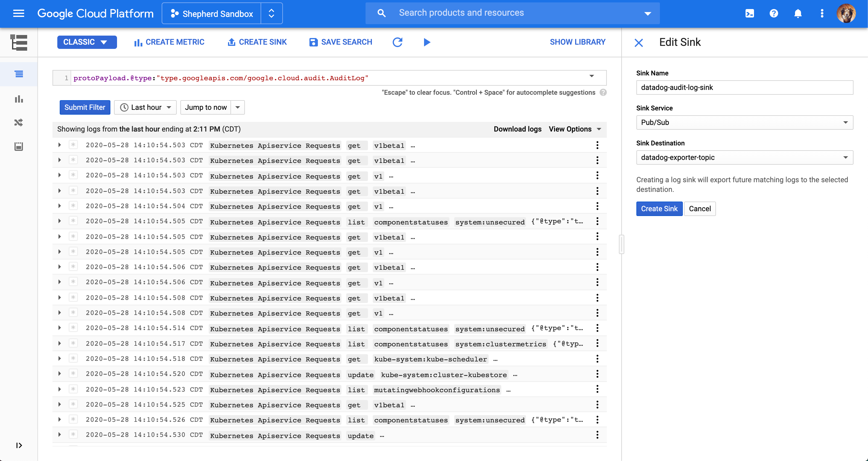
Task: Open the Sink Service dropdown
Action: pyautogui.click(x=744, y=122)
